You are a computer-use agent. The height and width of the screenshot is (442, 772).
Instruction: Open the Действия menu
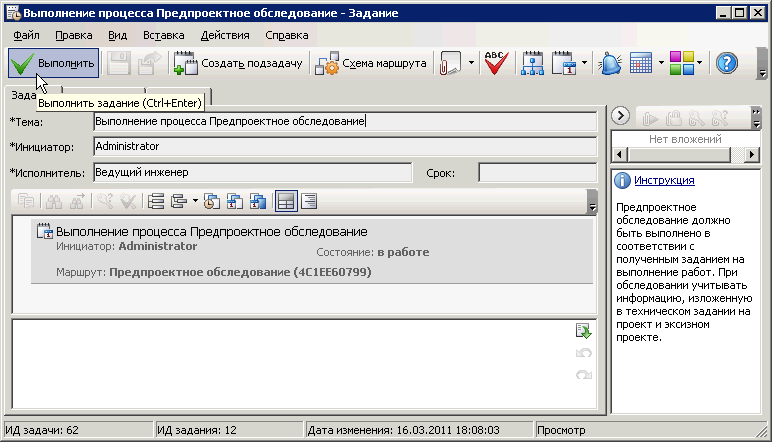(225, 35)
